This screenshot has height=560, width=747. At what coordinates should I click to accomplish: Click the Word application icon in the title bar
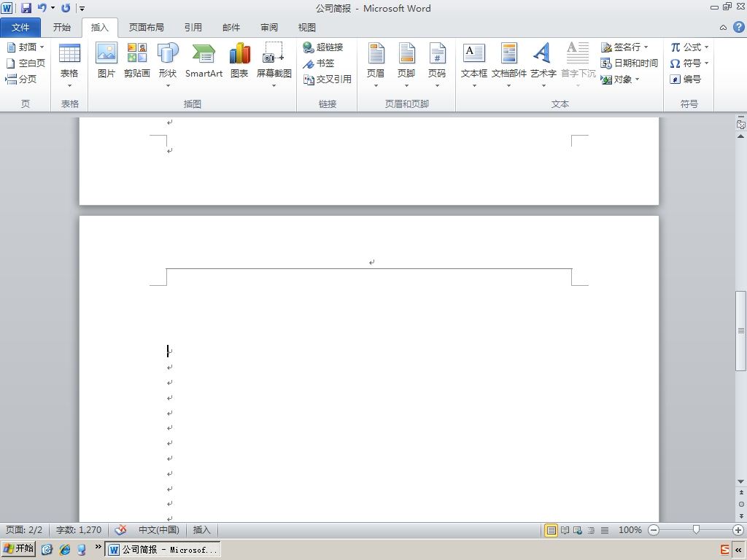(7, 8)
